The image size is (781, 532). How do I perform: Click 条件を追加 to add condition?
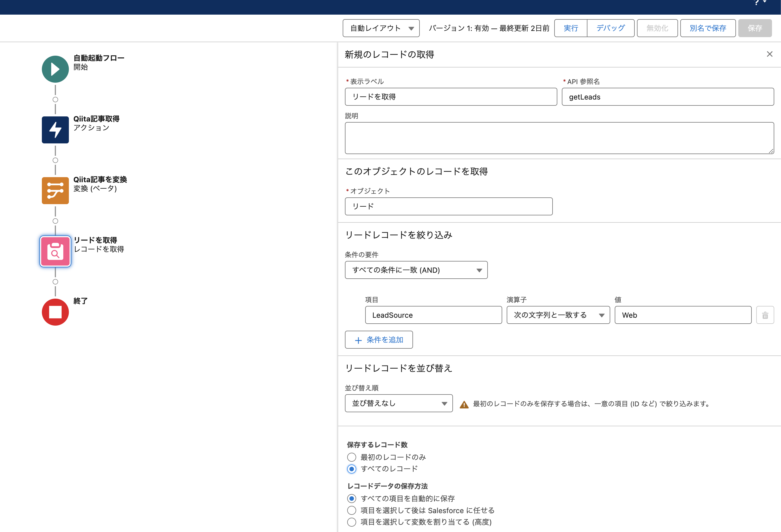point(379,340)
